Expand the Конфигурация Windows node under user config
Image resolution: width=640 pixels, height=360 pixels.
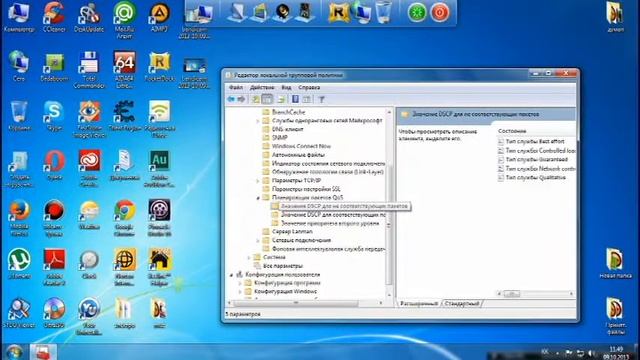(x=240, y=291)
